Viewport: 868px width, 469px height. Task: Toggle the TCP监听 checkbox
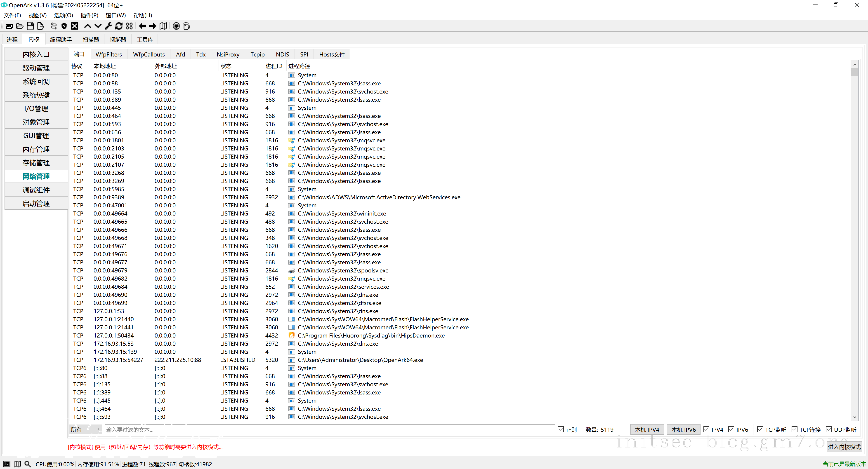click(x=760, y=429)
